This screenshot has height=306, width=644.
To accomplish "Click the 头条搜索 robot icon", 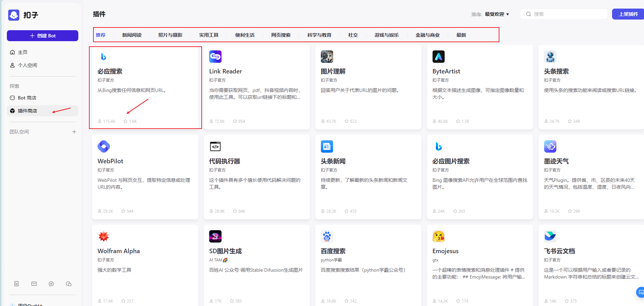I will 550,57.
